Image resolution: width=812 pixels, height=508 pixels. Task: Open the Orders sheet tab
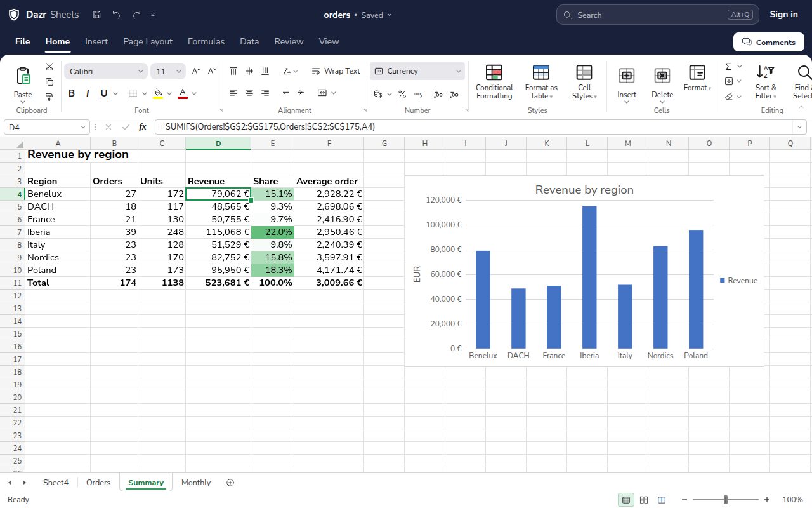click(98, 483)
